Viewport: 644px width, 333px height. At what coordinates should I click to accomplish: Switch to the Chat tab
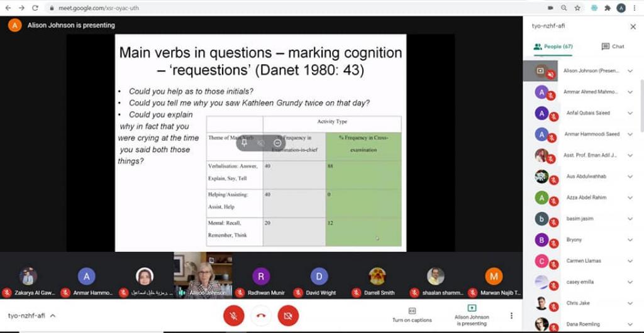coord(613,46)
